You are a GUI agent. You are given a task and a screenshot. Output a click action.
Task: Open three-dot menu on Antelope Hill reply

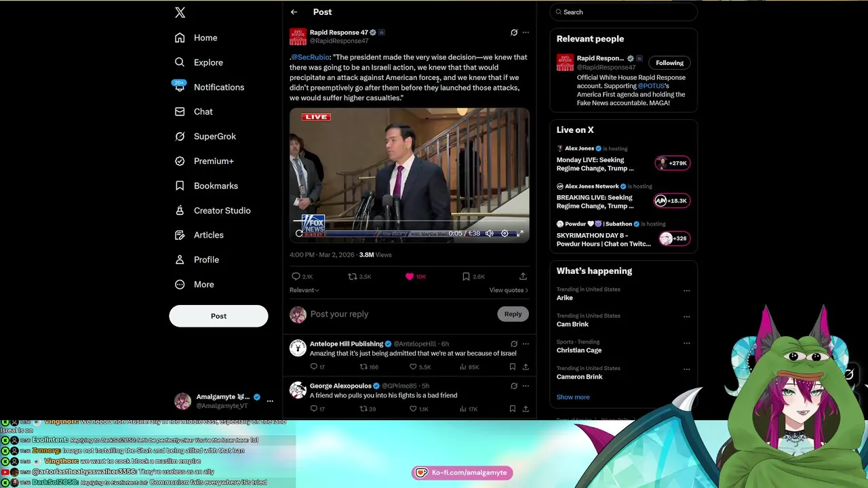coord(526,344)
